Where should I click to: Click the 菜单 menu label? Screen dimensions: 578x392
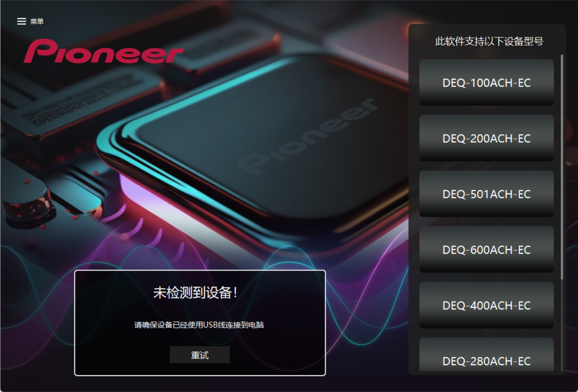[x=37, y=21]
